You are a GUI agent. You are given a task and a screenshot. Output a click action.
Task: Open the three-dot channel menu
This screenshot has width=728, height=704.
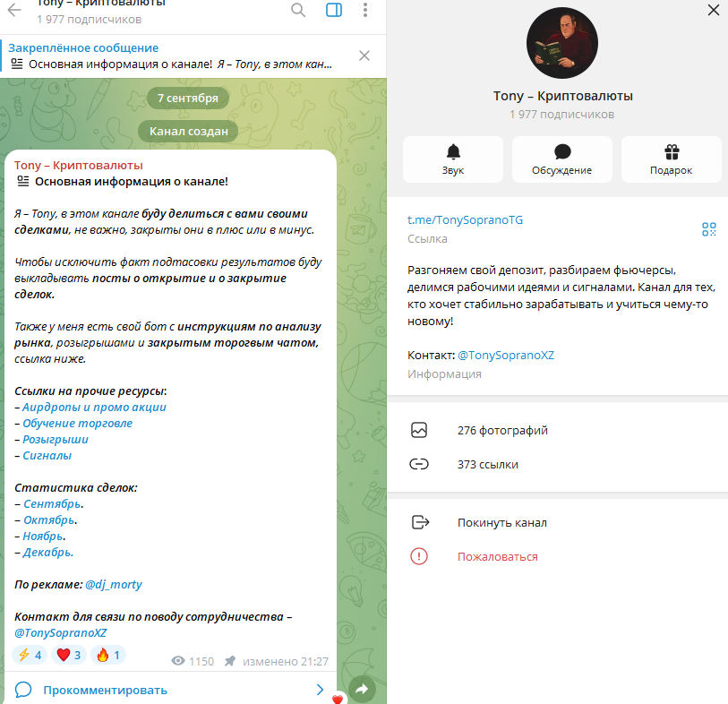pos(365,10)
